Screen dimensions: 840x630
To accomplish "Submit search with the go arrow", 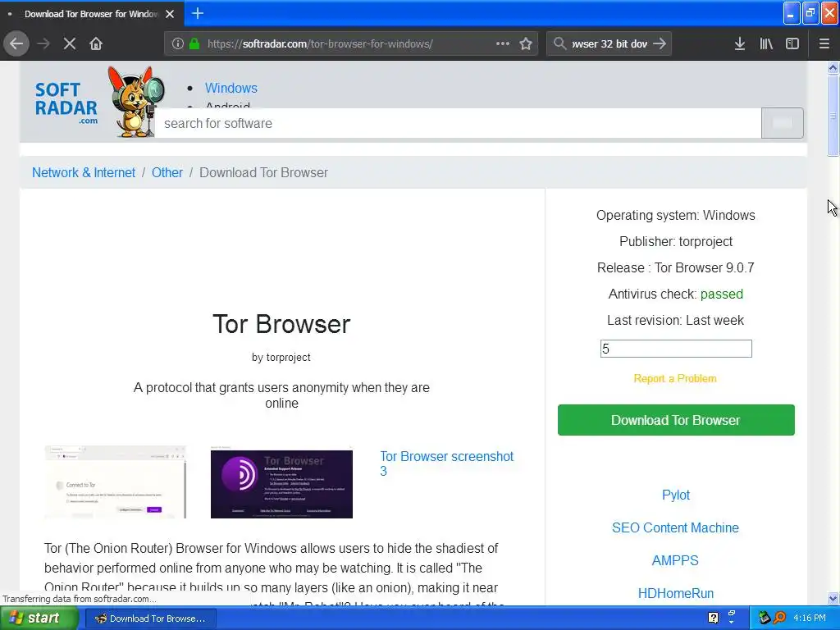I will (660, 43).
